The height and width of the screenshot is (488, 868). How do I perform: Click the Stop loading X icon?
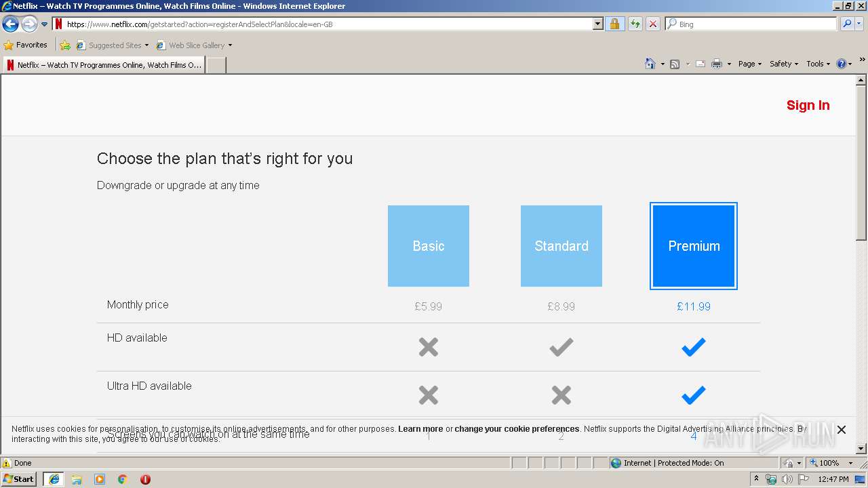[x=652, y=24]
